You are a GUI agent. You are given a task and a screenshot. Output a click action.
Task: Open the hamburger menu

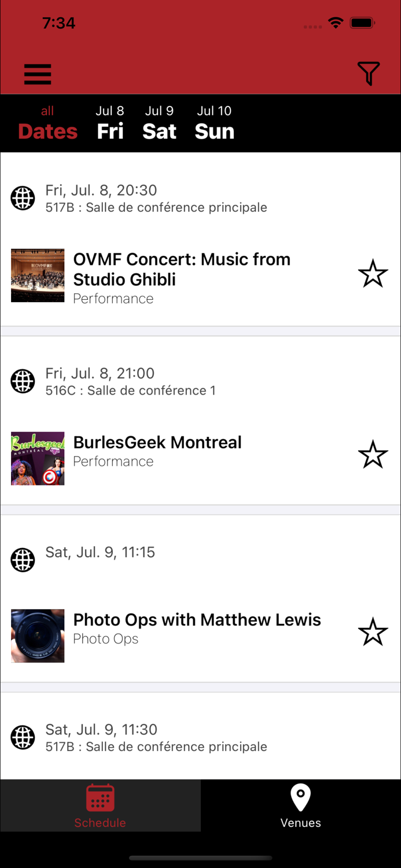[38, 74]
